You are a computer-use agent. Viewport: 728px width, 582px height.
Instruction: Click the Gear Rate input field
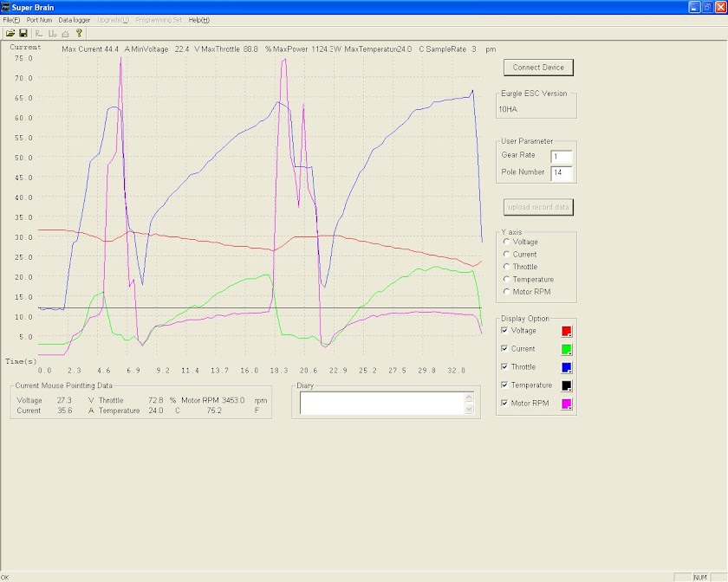562,157
